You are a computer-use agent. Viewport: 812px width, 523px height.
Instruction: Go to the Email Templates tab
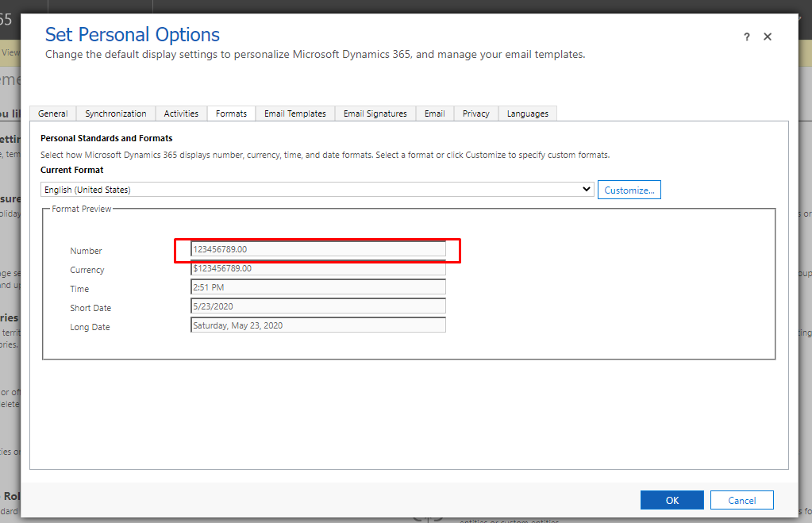click(295, 113)
